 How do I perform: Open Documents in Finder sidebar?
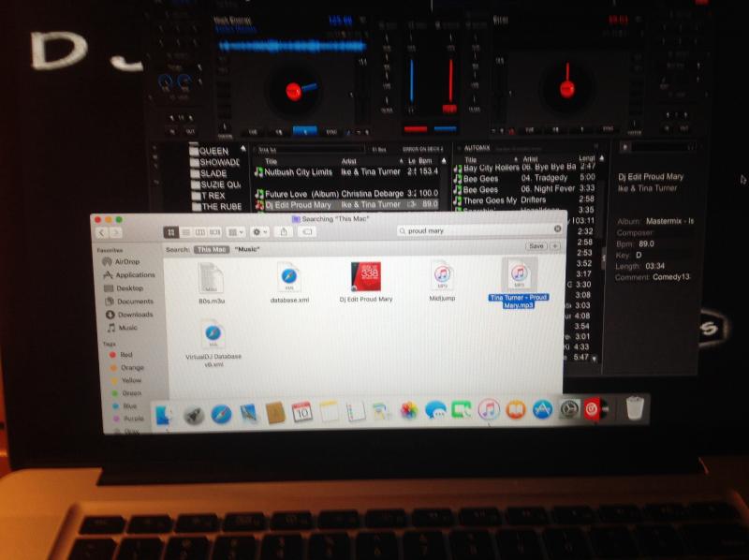(x=129, y=302)
